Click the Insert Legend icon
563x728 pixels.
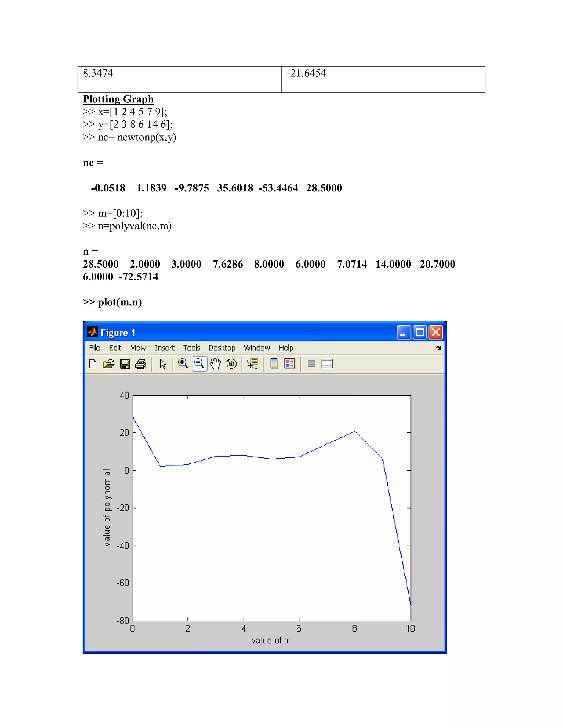pos(289,363)
